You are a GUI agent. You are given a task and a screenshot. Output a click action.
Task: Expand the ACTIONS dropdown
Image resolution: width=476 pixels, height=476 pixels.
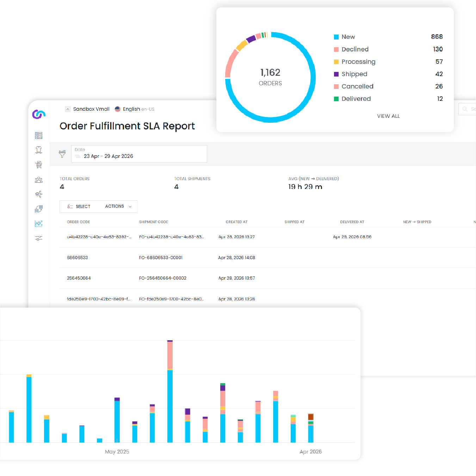click(118, 206)
